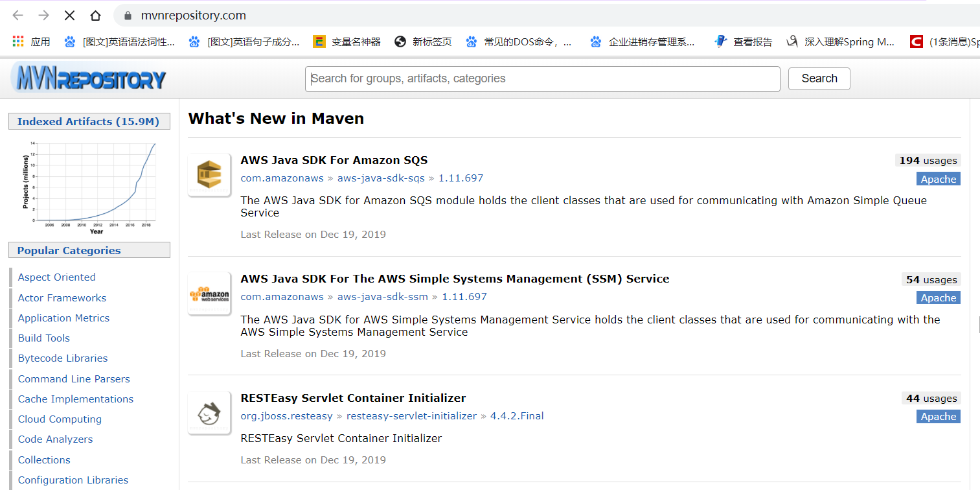Click the browser back arrow
The width and height of the screenshot is (980, 490).
click(x=17, y=16)
